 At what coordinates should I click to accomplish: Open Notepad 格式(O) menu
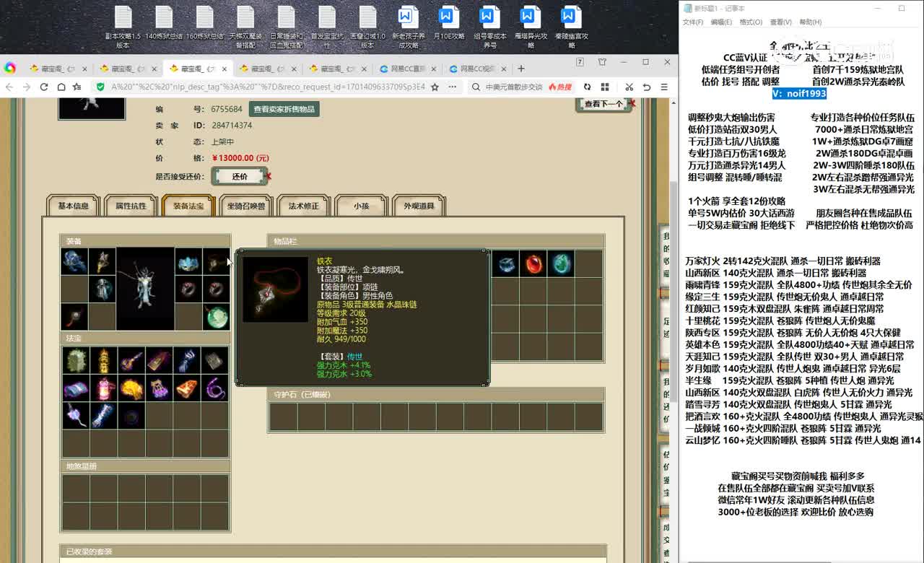(751, 22)
